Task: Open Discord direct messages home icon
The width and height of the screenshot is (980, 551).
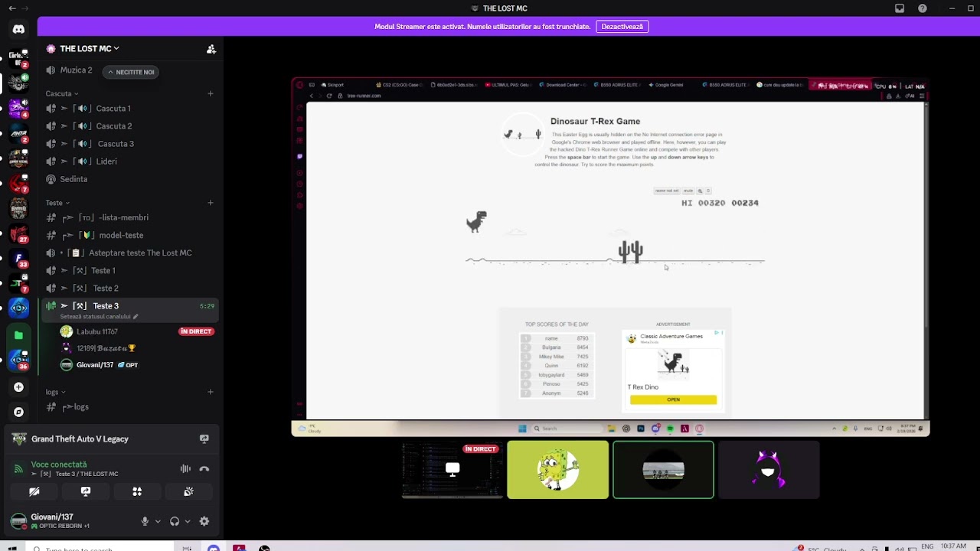Action: coord(18,29)
